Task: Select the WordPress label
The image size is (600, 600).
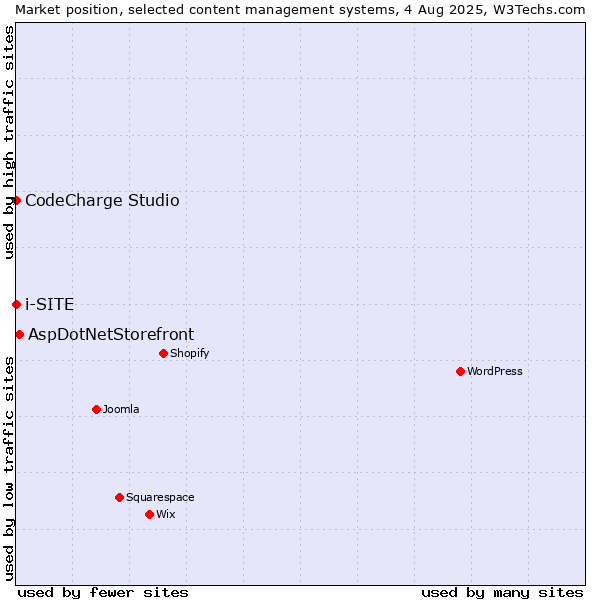Action: (x=495, y=371)
